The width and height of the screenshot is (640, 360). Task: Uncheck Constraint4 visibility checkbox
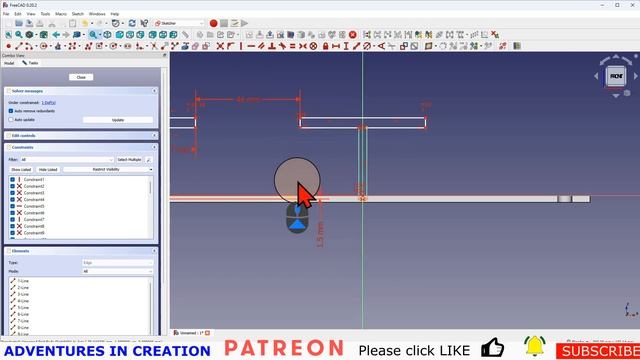12,200
